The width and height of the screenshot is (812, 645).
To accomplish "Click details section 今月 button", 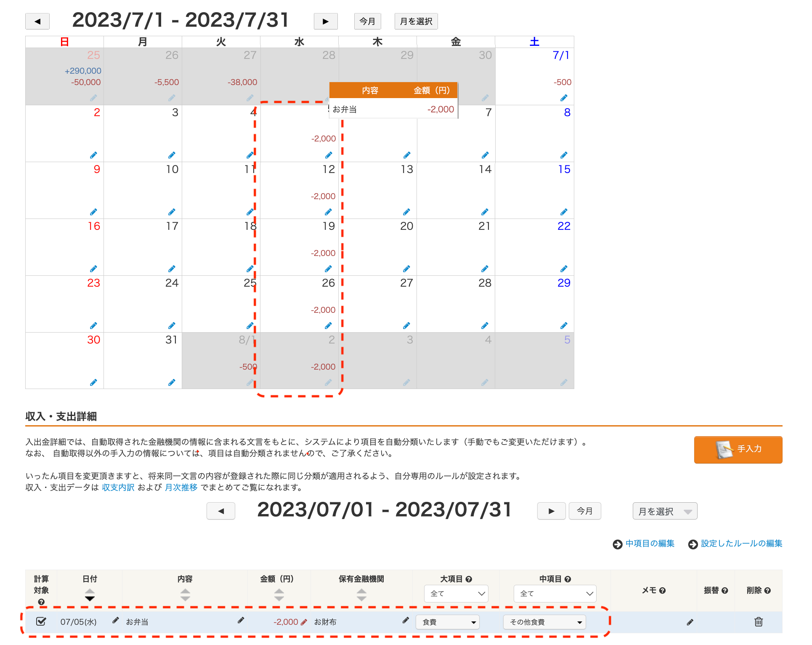I will pyautogui.click(x=585, y=511).
